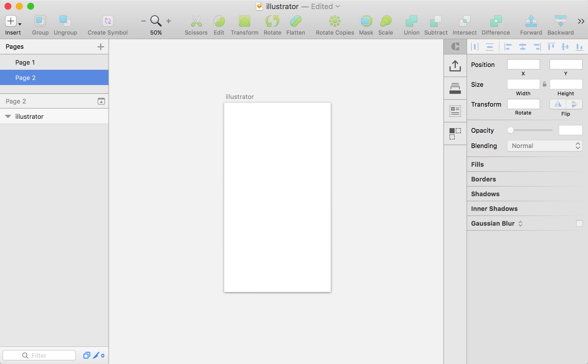Apply the Difference boolean operation
The width and height of the screenshot is (588, 364).
pyautogui.click(x=496, y=21)
